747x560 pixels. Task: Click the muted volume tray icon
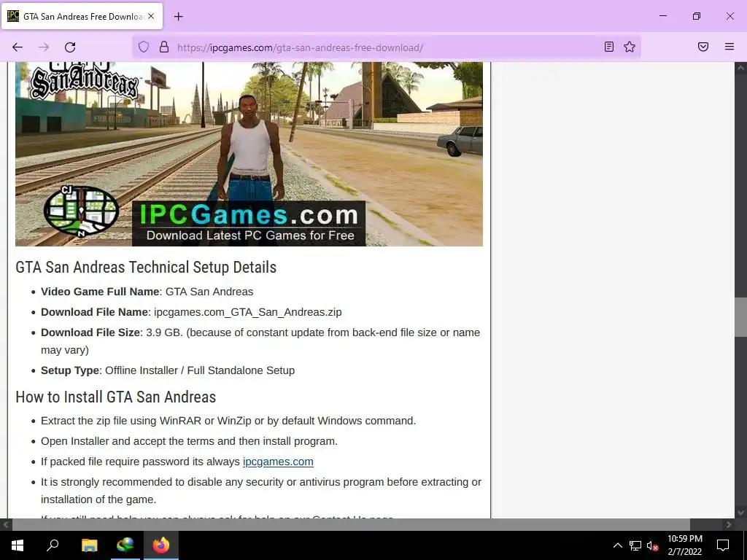(x=652, y=545)
